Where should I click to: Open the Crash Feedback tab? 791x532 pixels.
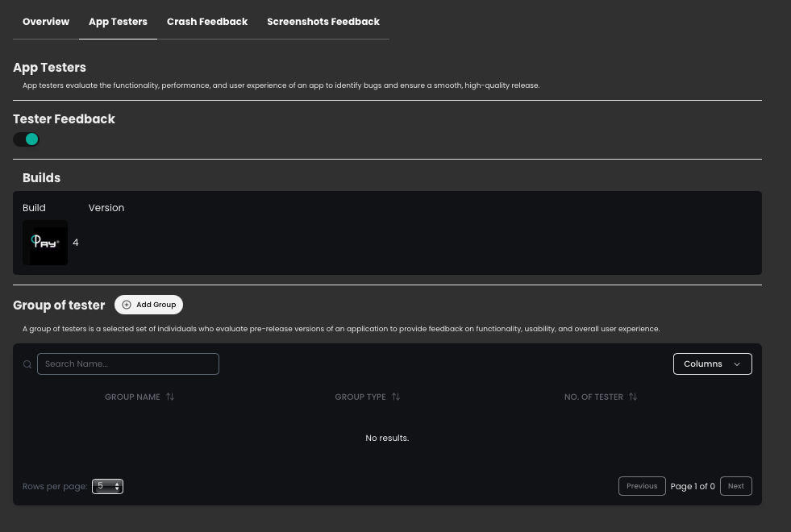(x=207, y=22)
